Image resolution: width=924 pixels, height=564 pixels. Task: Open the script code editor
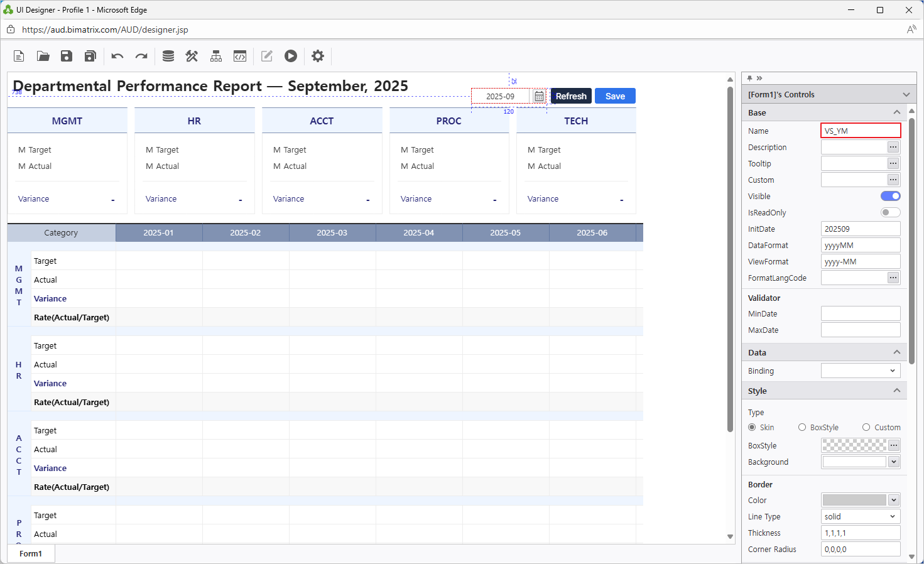pos(240,56)
